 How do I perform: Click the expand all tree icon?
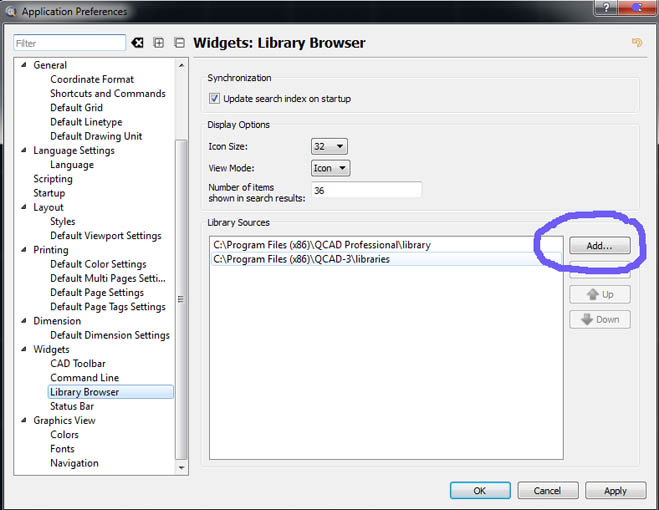coord(158,43)
